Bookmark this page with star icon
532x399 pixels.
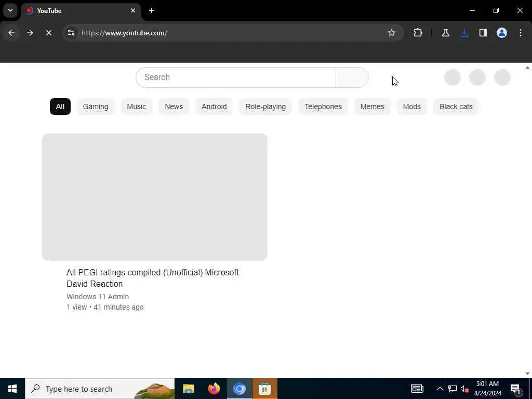[392, 33]
